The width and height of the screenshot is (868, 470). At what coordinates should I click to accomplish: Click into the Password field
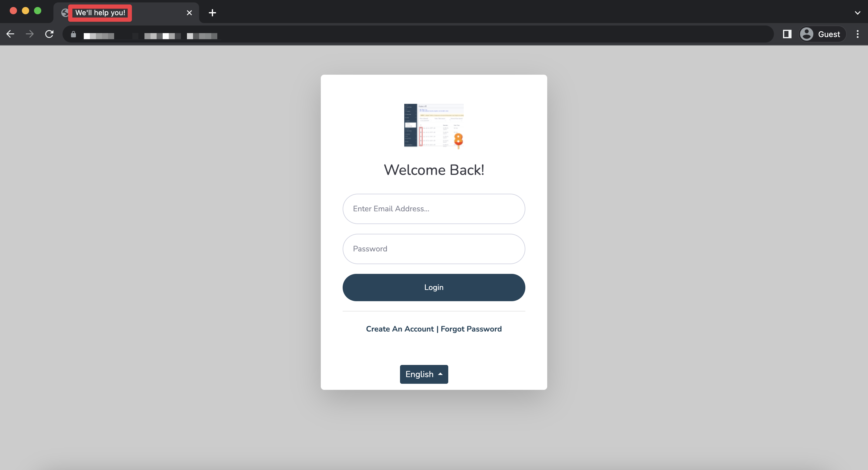coord(434,249)
